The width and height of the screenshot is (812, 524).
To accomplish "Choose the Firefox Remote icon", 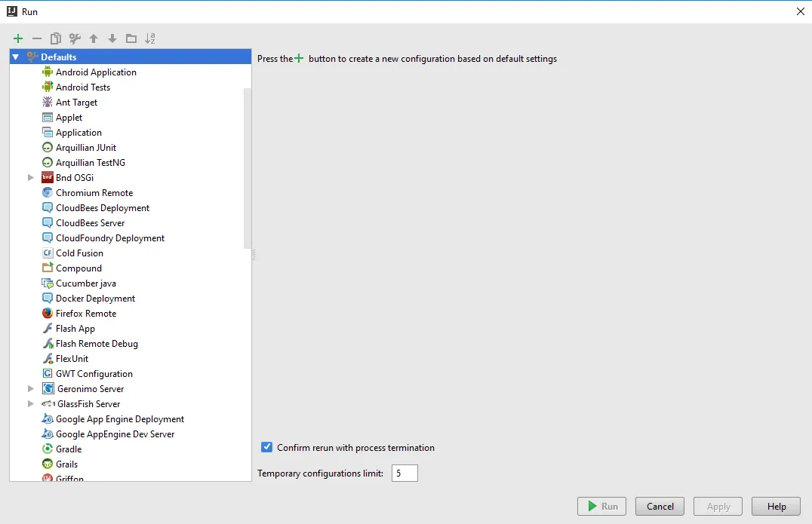I will click(x=48, y=314).
